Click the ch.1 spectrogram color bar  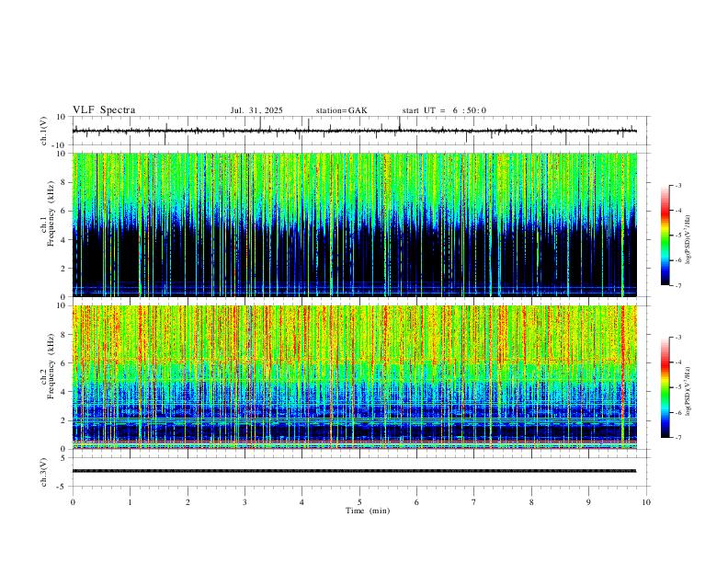pos(665,236)
